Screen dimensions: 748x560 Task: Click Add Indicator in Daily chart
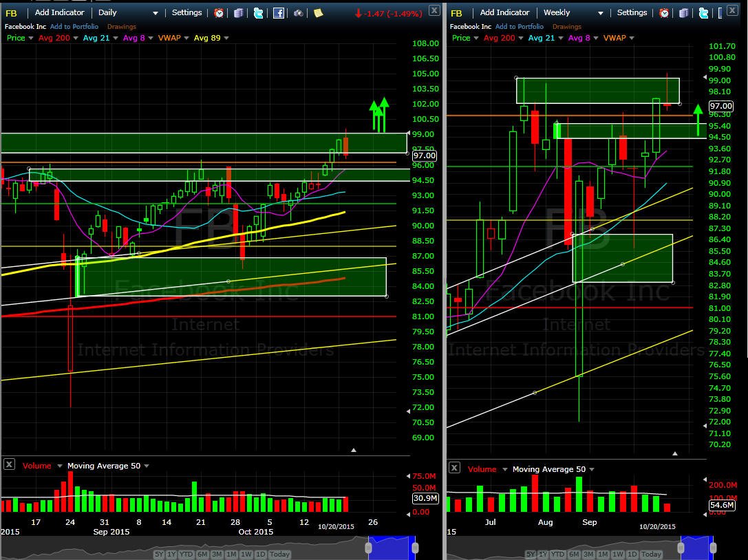pos(60,12)
